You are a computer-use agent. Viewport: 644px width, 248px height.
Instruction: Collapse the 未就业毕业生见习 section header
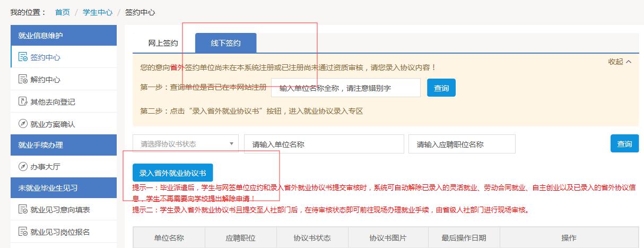(x=64, y=188)
